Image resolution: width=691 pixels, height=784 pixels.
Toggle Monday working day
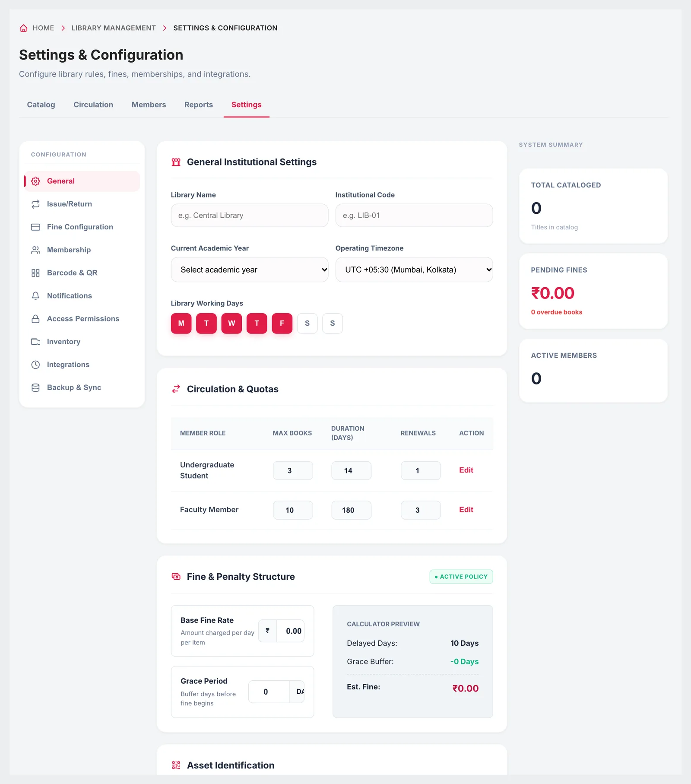(181, 324)
